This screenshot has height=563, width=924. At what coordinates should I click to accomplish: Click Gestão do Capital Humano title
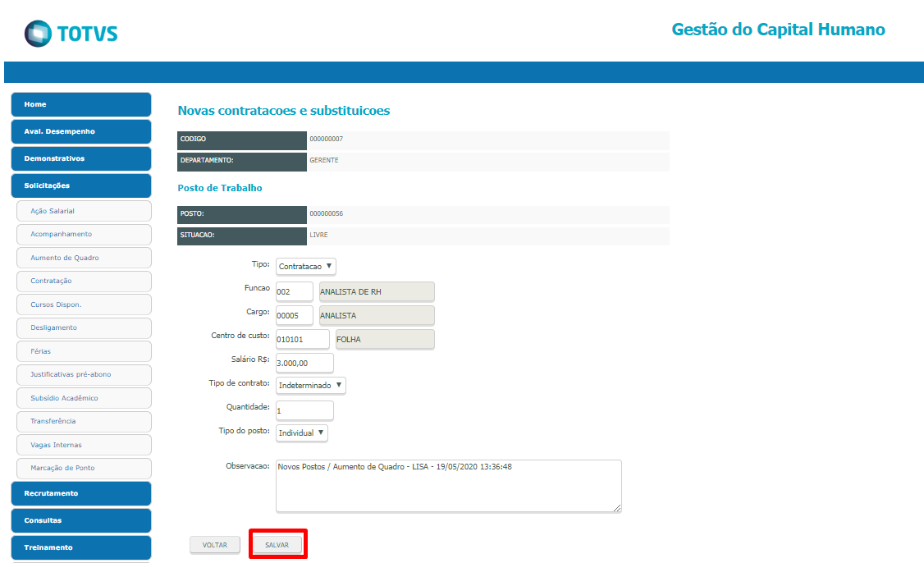pos(778,30)
